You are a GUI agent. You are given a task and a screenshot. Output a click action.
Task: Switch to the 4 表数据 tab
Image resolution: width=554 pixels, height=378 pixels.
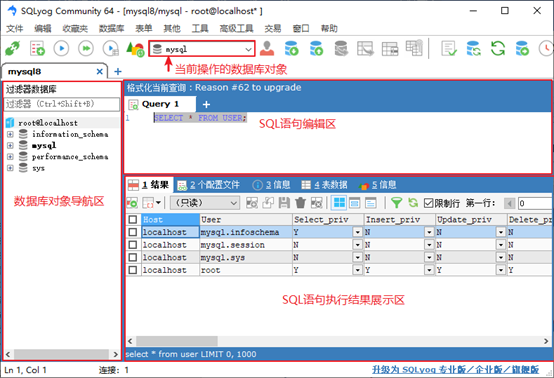[324, 184]
